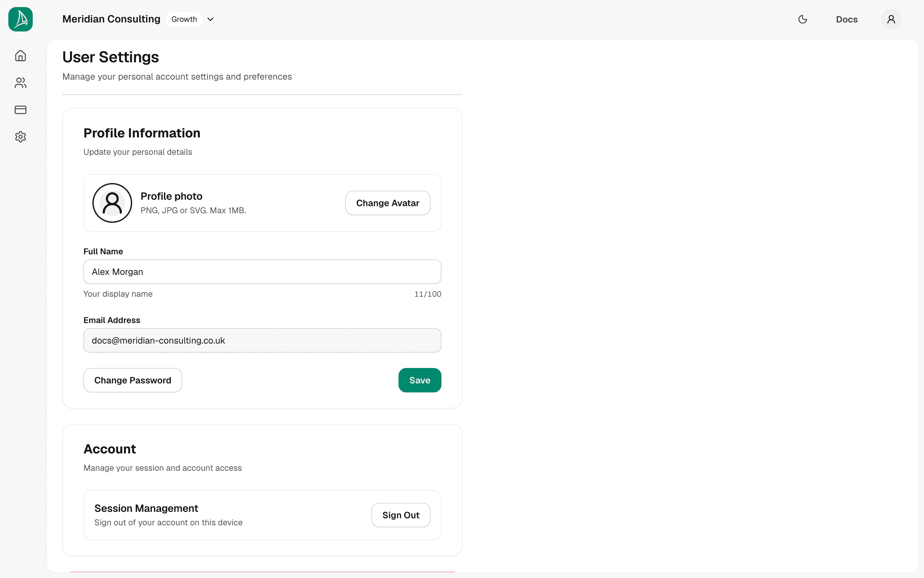Toggle dark mode with the moon icon
The width and height of the screenshot is (924, 578).
pyautogui.click(x=803, y=19)
